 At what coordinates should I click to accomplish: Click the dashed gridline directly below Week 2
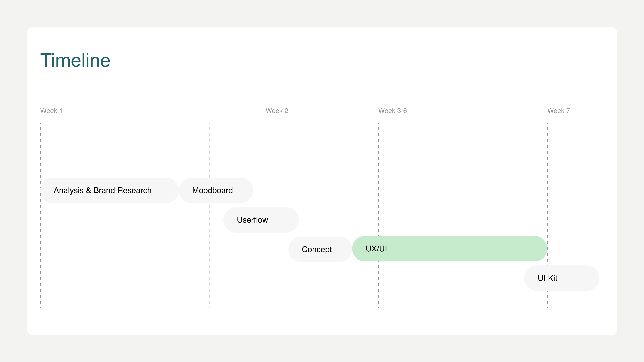266,150
